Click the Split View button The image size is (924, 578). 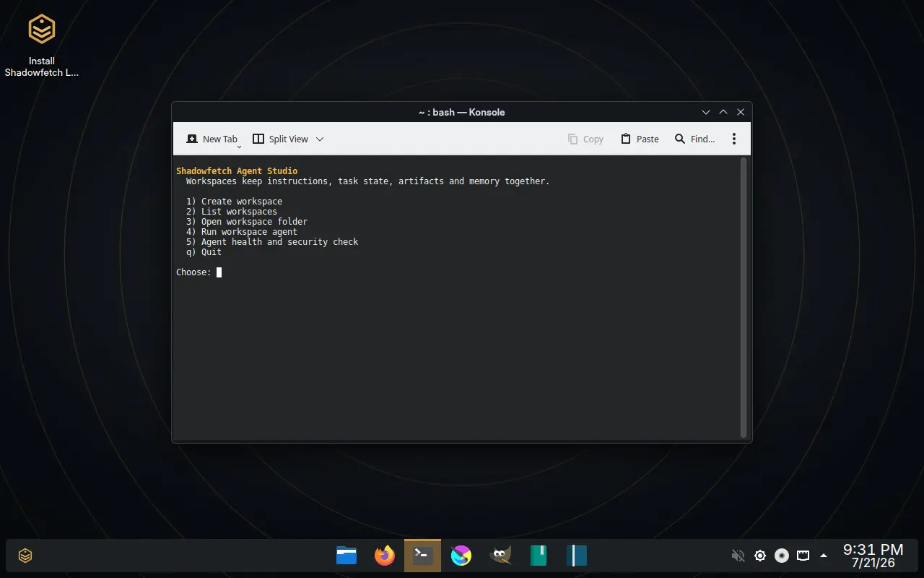coord(280,139)
